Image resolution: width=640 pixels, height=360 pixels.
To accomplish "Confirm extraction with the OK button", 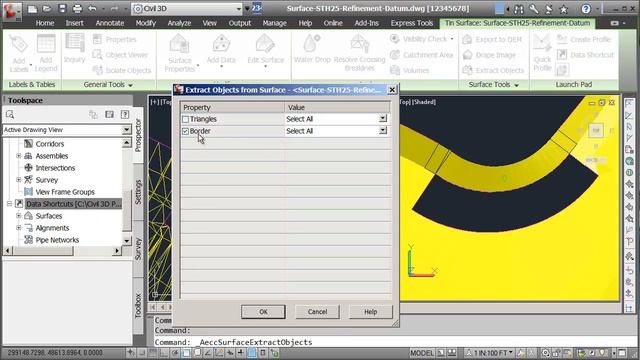I will 263,312.
